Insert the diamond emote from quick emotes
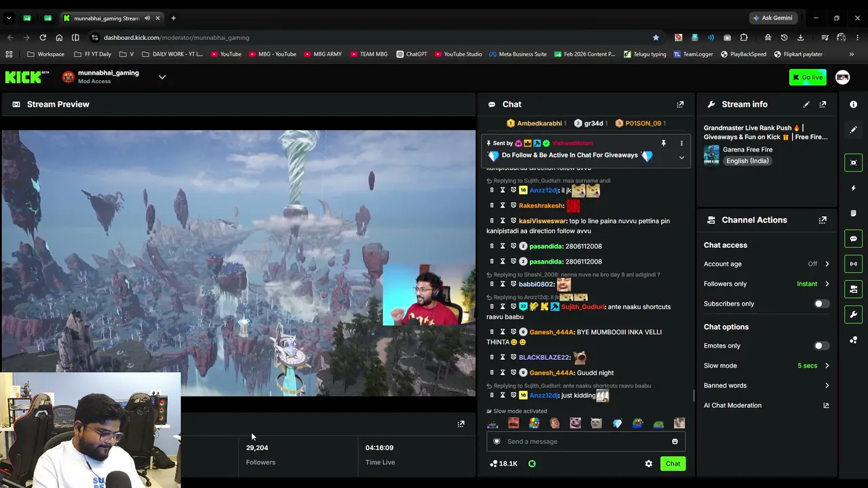Screen dimensions: 868x488 [617, 424]
